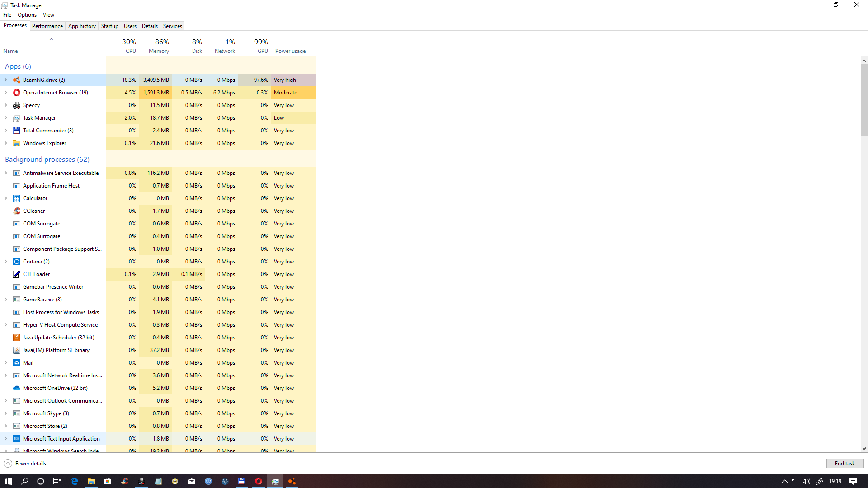Switch to the Performance tab
Viewport: 868px width, 488px height.
tap(47, 26)
